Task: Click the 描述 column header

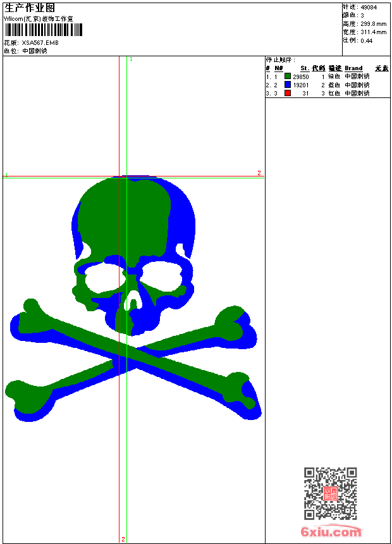Action: 334,68
